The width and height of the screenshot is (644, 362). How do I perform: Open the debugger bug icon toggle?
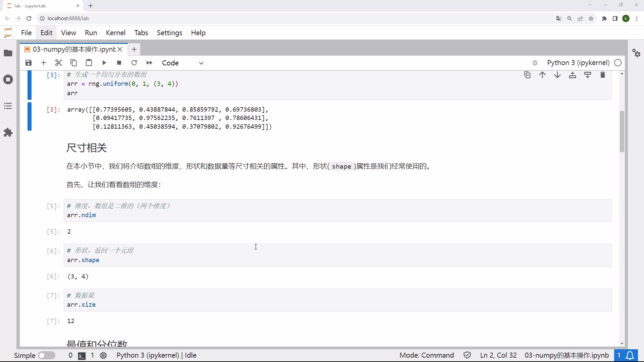[535, 63]
